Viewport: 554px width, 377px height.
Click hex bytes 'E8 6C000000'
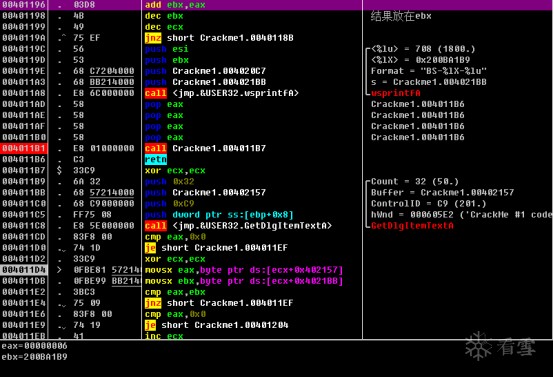[x=104, y=93]
